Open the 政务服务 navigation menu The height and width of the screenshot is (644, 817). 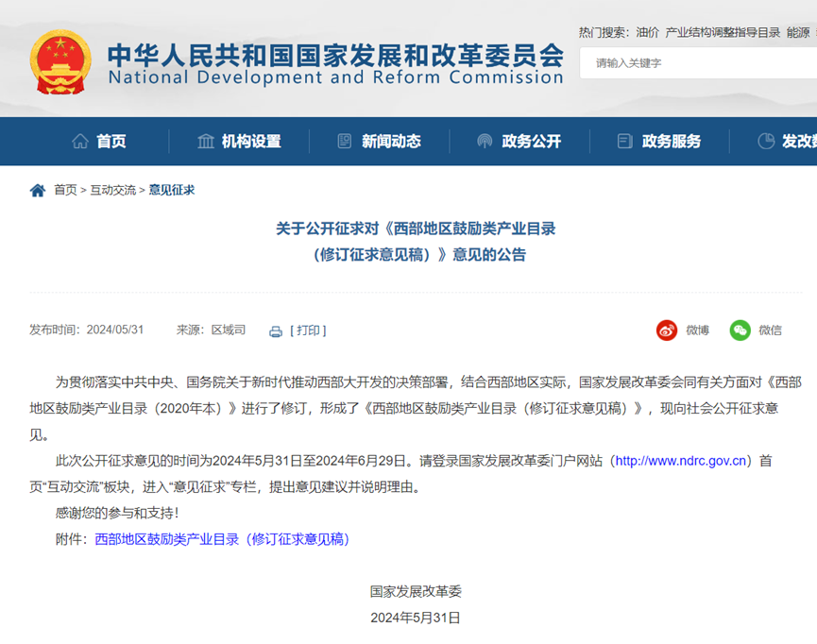click(671, 142)
